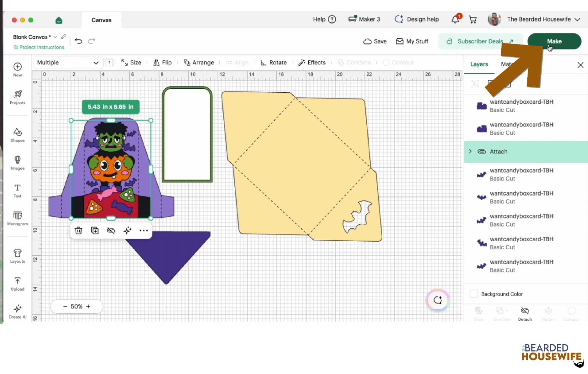Open the AI chat assistant bubble
Screen dimensions: 588x374
pyautogui.click(x=438, y=300)
